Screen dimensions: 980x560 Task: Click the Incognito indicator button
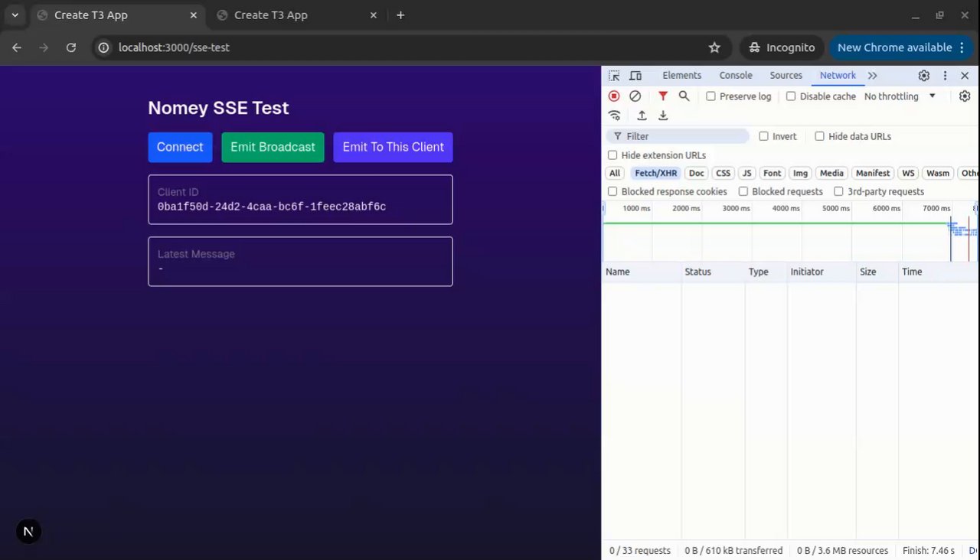[782, 47]
